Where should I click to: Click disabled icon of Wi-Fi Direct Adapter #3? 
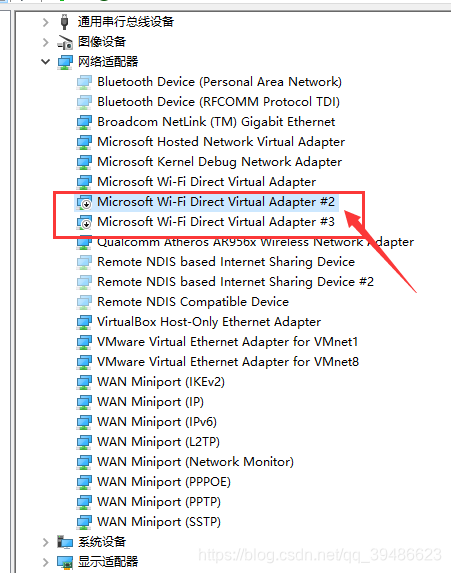coord(84,222)
